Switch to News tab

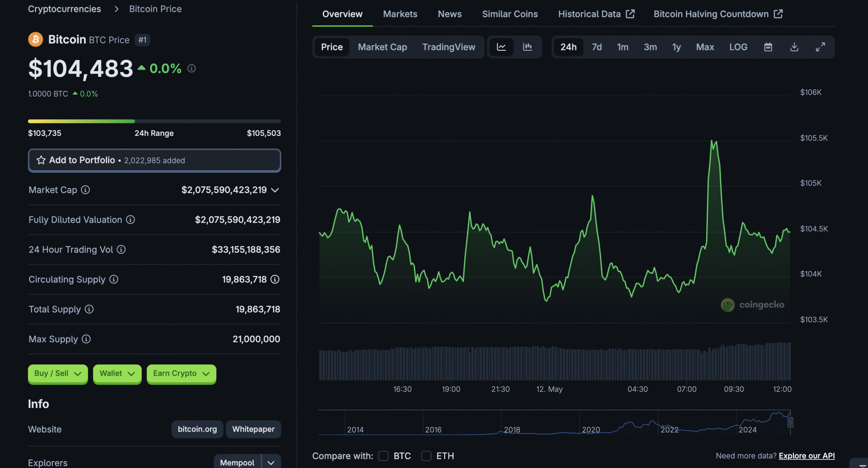pos(450,14)
